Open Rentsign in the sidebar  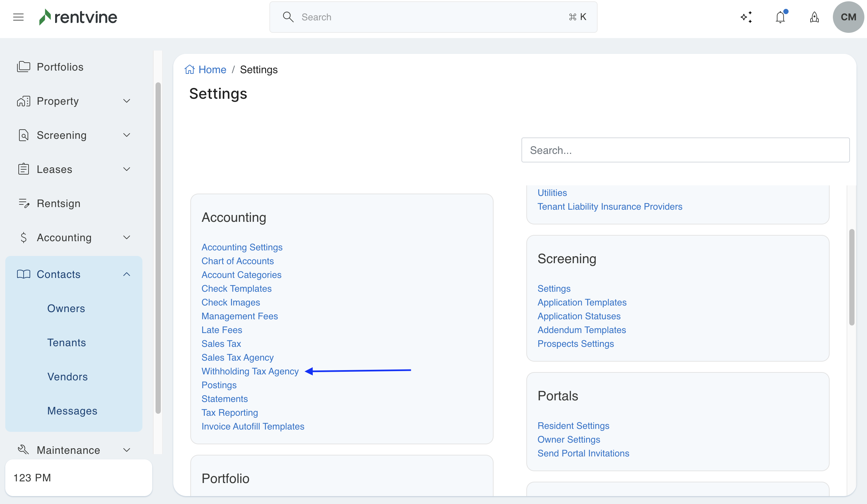[x=58, y=203]
